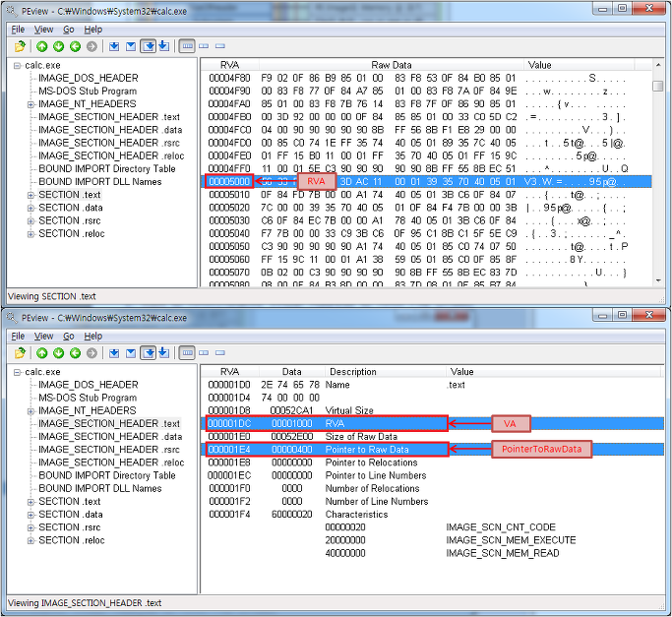Expand IMAGE_NT_HEADERS in top window tree
Viewport: 672px width, 617px height.
31,104
